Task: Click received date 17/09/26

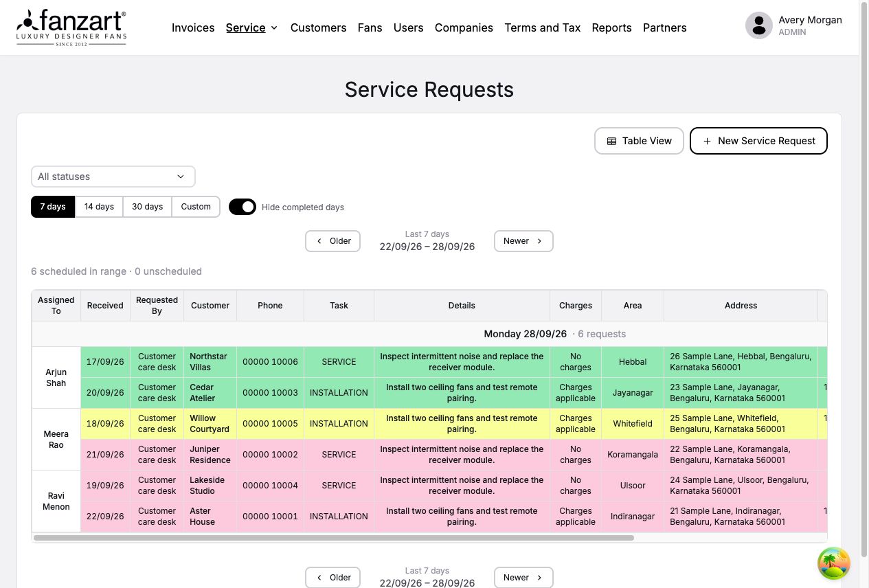Action: click(x=105, y=362)
